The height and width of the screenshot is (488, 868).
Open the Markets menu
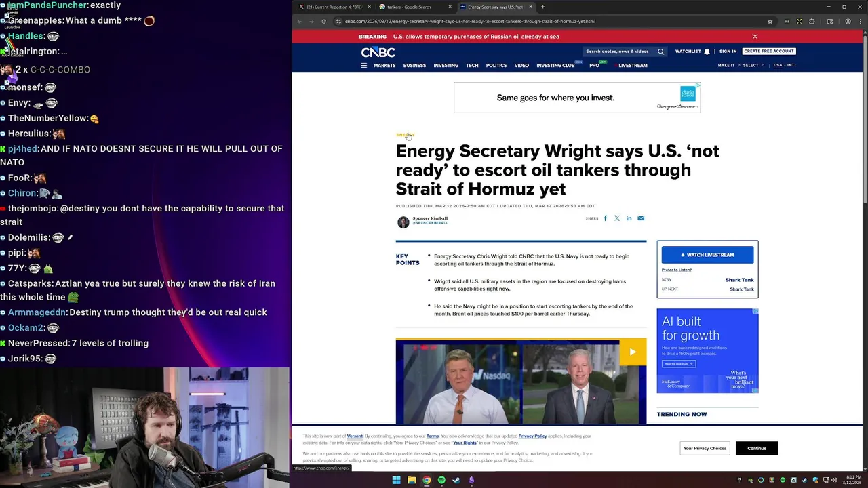384,66
